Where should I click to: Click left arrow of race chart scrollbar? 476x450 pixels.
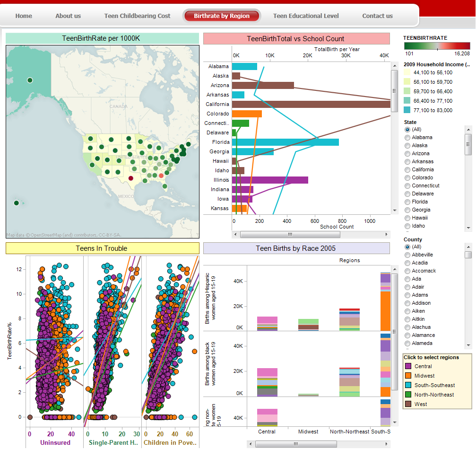(251, 444)
